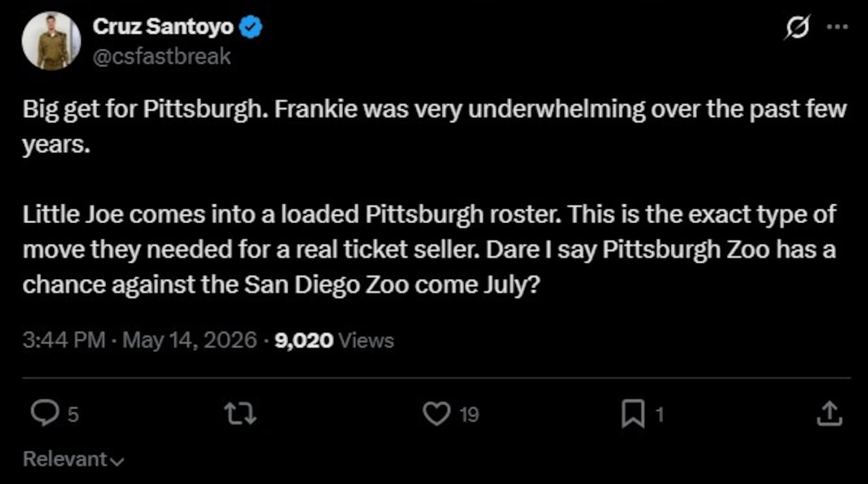Open the Relevant reply sort dropdown
The width and height of the screenshot is (868, 484).
pos(74,459)
